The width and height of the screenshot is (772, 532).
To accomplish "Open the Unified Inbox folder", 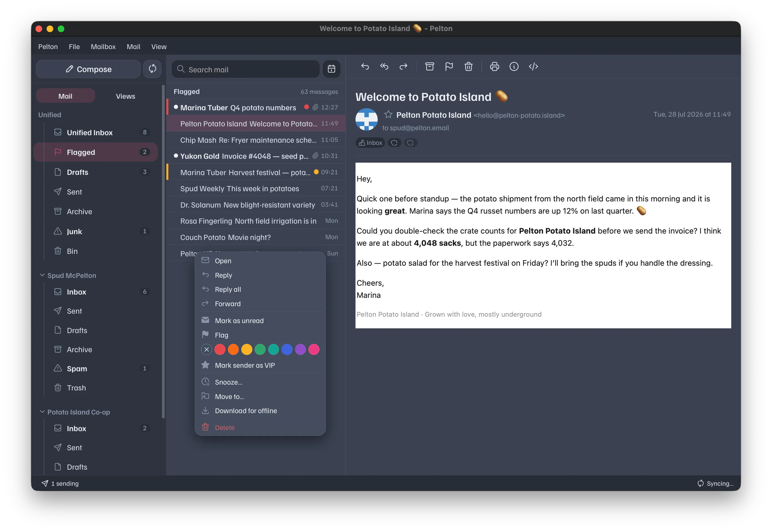I will pos(96,132).
